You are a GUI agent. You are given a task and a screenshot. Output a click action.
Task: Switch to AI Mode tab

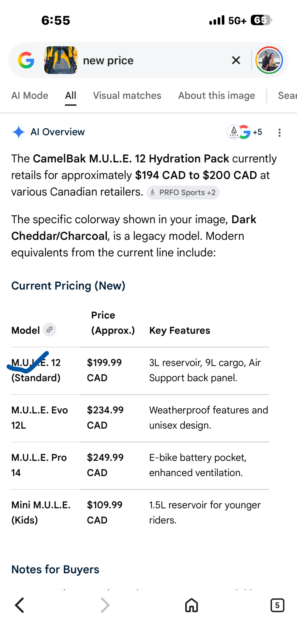[x=30, y=96]
